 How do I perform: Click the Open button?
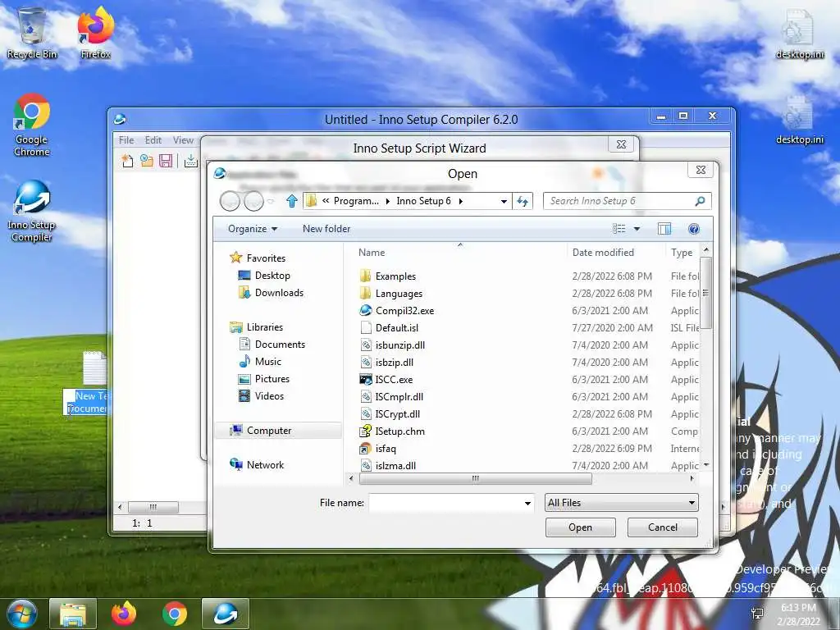point(580,527)
